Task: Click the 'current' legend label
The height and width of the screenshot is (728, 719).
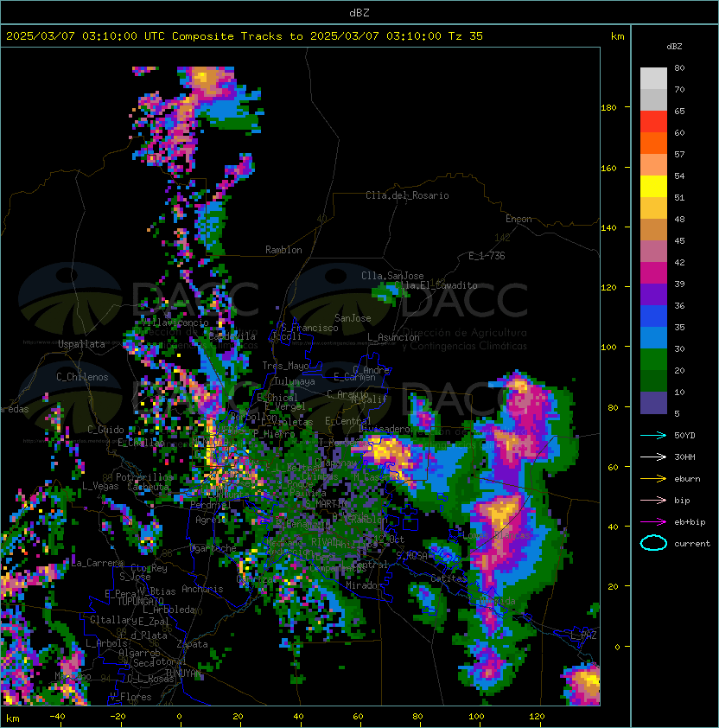Action: pyautogui.click(x=692, y=544)
